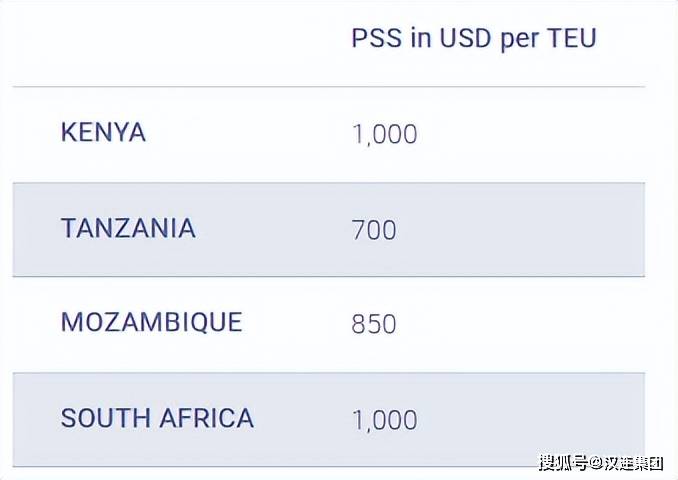
Task: Click Tanzania's 700 surcharge value
Action: [x=374, y=230]
